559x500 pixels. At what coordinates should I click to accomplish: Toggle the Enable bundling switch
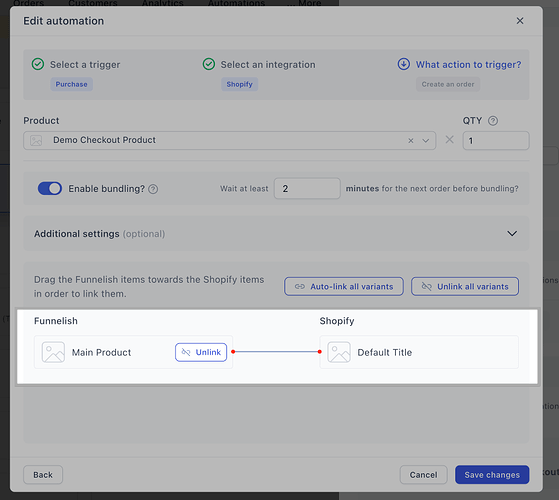[50, 189]
